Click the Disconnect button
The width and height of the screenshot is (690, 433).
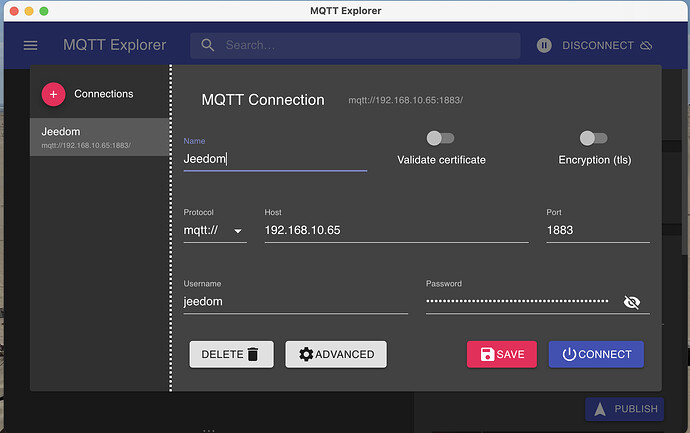tap(607, 45)
